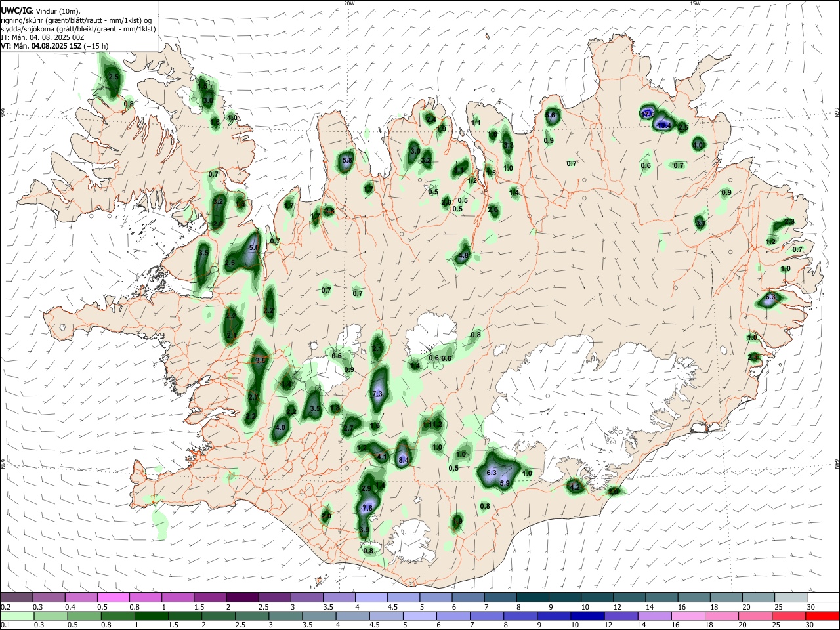The height and width of the screenshot is (630, 840).
Task: Click the "VT: Mán. 04.08.2025 15Z (+15 h)" line
Action: [54, 46]
